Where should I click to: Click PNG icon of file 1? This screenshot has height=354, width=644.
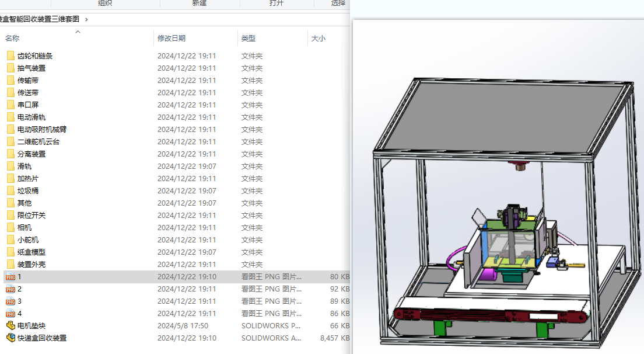pos(10,277)
